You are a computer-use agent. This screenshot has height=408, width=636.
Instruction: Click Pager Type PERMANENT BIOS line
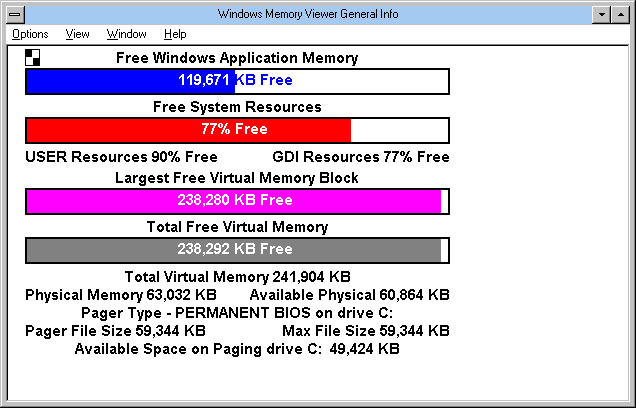click(x=237, y=313)
